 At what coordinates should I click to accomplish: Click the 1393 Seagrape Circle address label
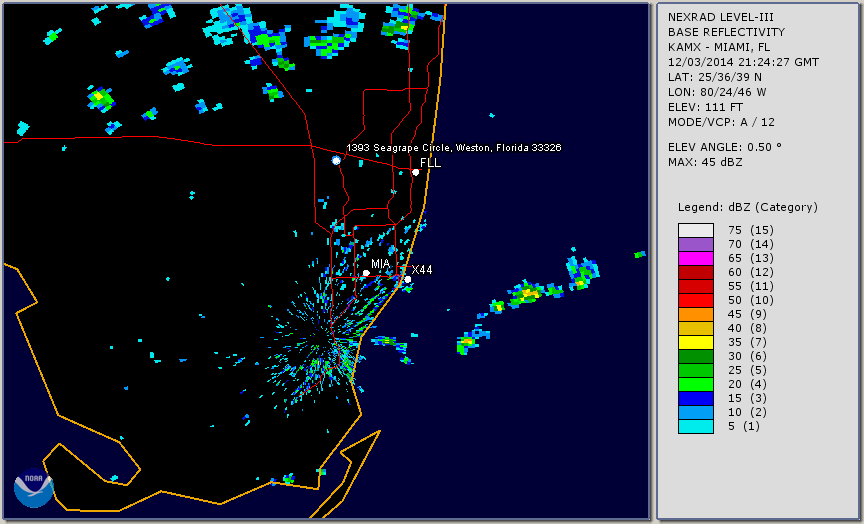coord(453,148)
